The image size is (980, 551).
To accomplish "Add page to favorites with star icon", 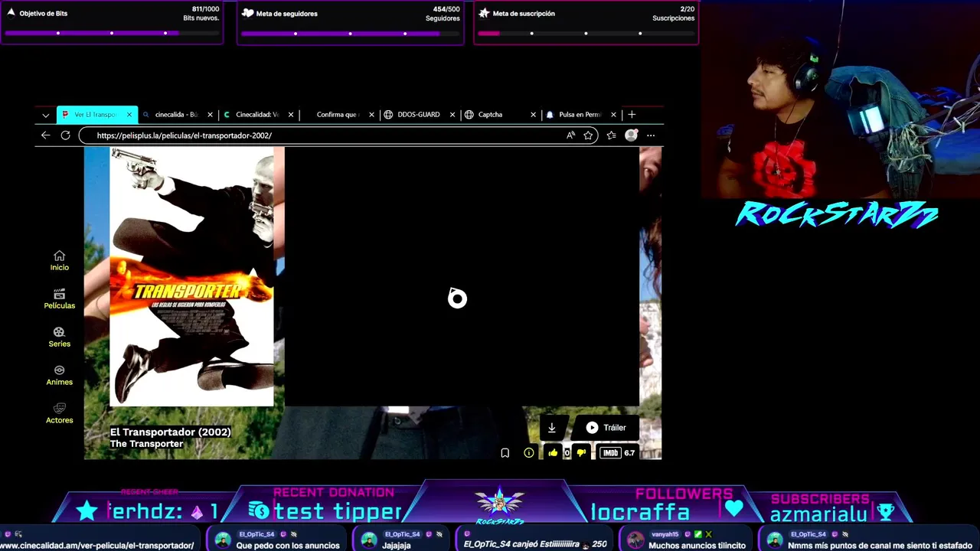I will [x=588, y=135].
